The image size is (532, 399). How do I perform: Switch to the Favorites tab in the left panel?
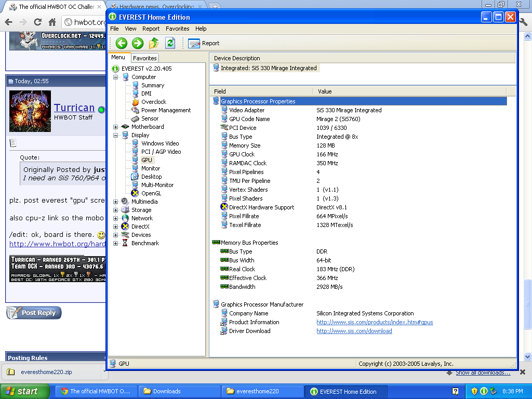[145, 58]
